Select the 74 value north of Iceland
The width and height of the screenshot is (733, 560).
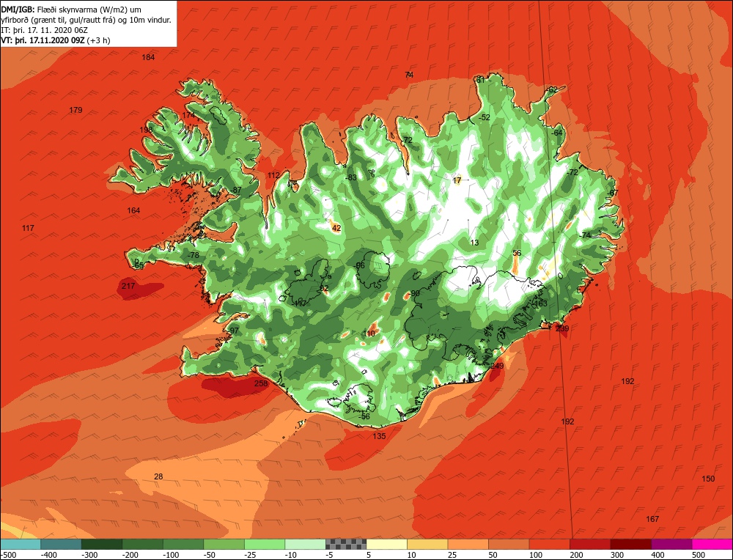[409, 75]
